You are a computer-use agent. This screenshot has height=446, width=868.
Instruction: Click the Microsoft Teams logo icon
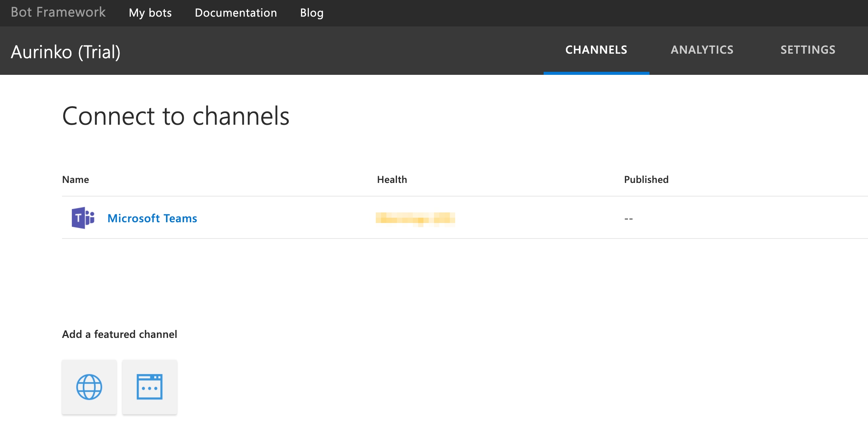point(83,218)
